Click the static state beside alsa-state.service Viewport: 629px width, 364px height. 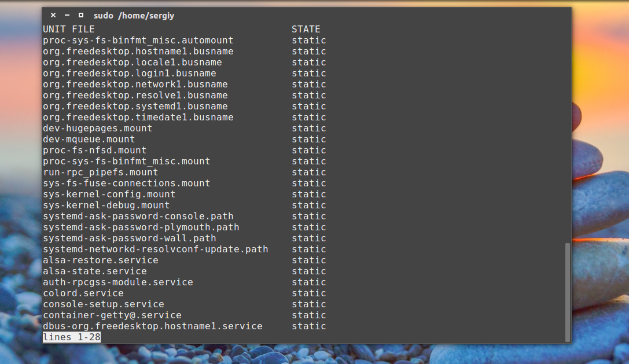tap(308, 271)
